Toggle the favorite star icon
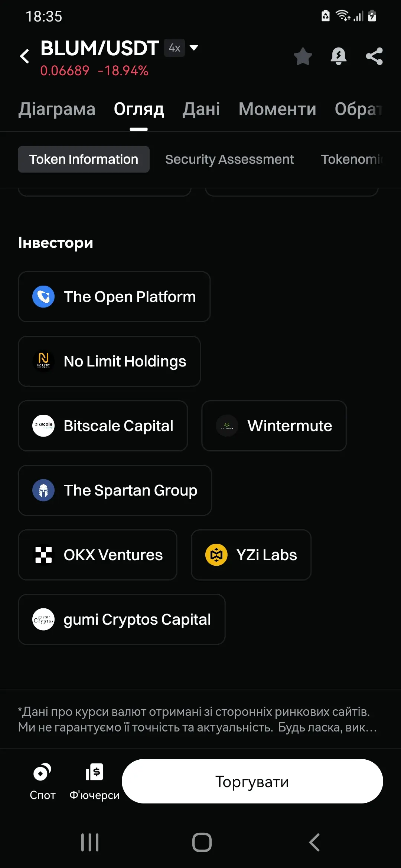401x868 pixels. (303, 56)
